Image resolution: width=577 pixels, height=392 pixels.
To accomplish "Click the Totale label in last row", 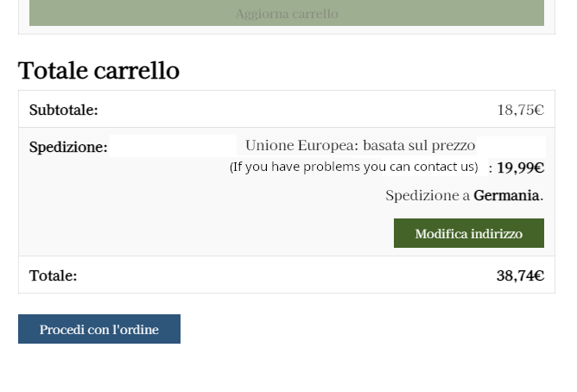I will 53,276.
